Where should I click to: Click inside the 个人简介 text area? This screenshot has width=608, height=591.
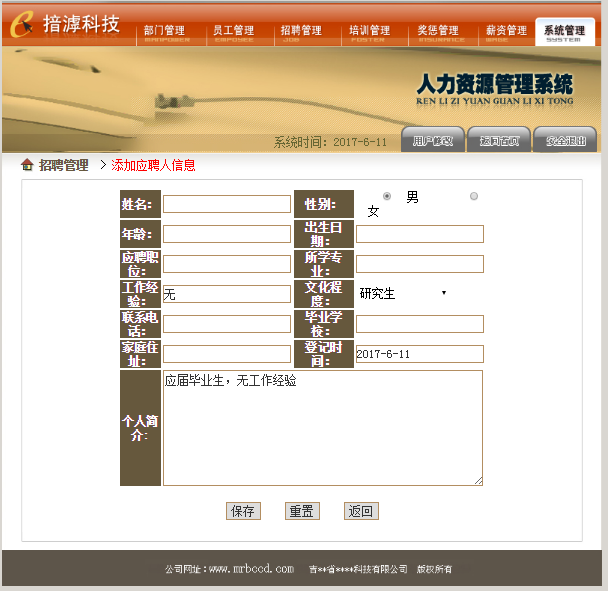pyautogui.click(x=323, y=428)
